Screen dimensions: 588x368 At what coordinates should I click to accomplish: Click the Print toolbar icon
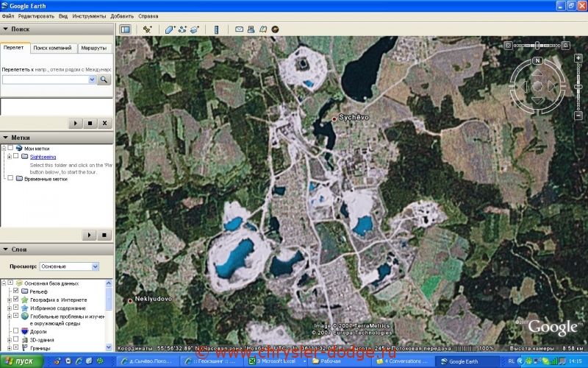[x=251, y=29]
